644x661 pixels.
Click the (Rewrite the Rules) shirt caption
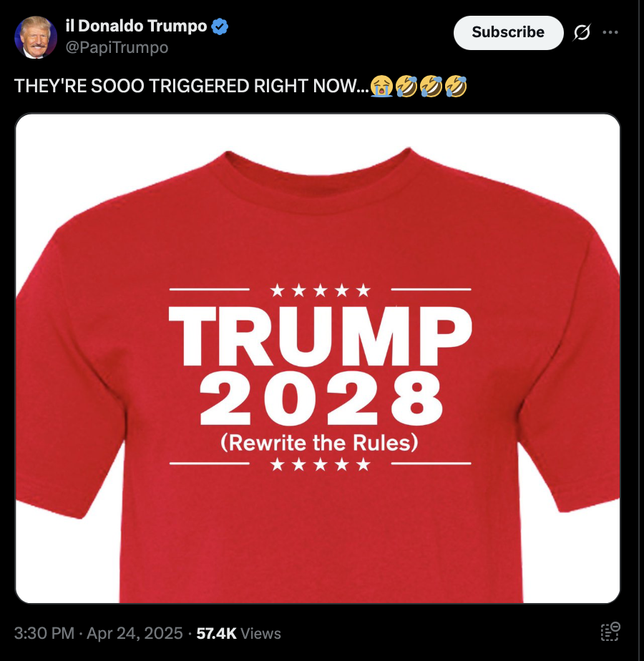pyautogui.click(x=319, y=442)
